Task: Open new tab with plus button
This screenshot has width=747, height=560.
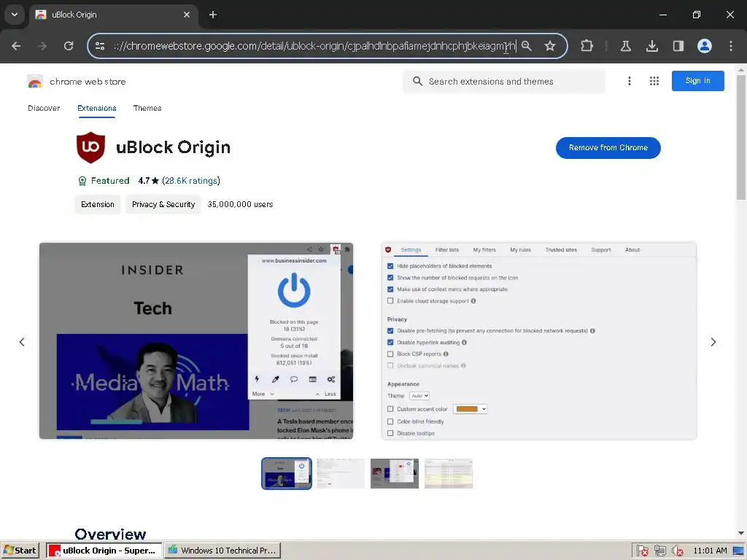Action: pos(213,15)
